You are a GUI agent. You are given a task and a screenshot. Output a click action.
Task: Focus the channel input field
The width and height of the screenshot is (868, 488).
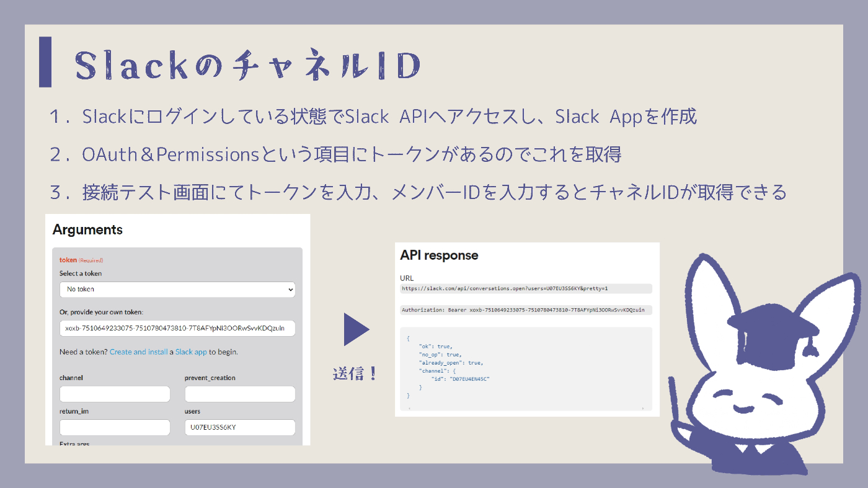(x=115, y=394)
